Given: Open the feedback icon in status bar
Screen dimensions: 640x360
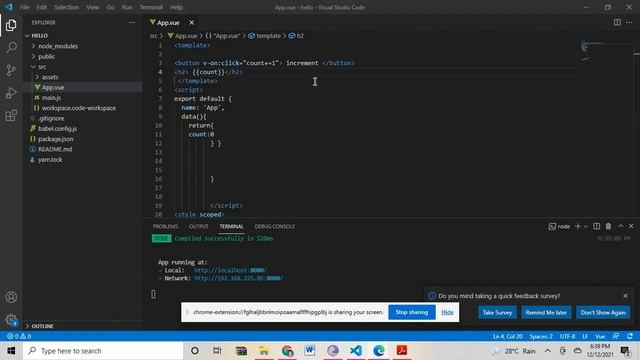Looking at the screenshot, I should [x=616, y=336].
